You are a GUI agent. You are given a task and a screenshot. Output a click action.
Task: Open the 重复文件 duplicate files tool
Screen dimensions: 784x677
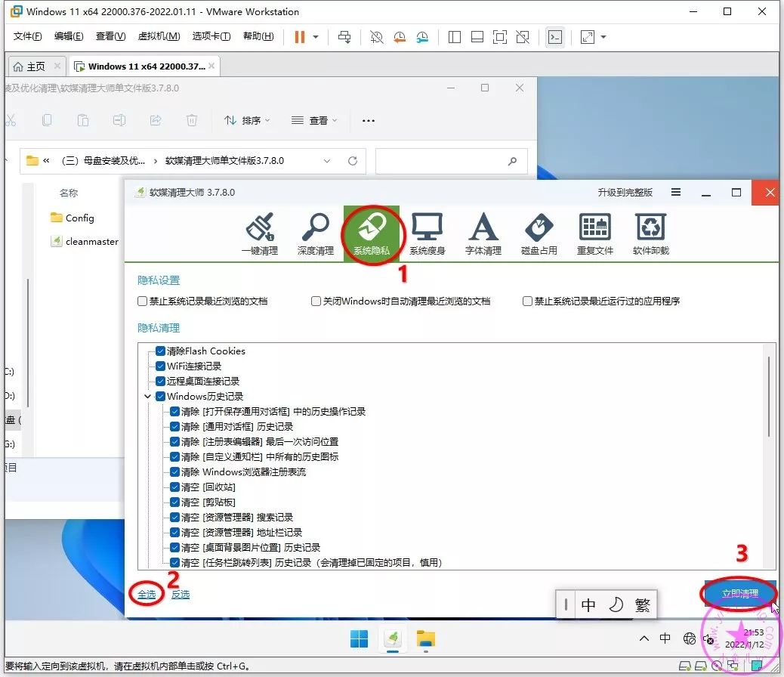(x=595, y=233)
